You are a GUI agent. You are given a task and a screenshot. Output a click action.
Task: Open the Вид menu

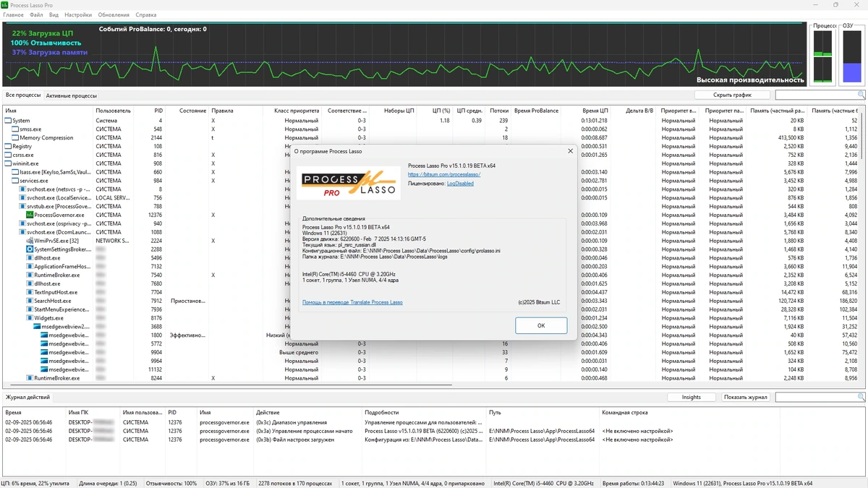[x=54, y=14]
